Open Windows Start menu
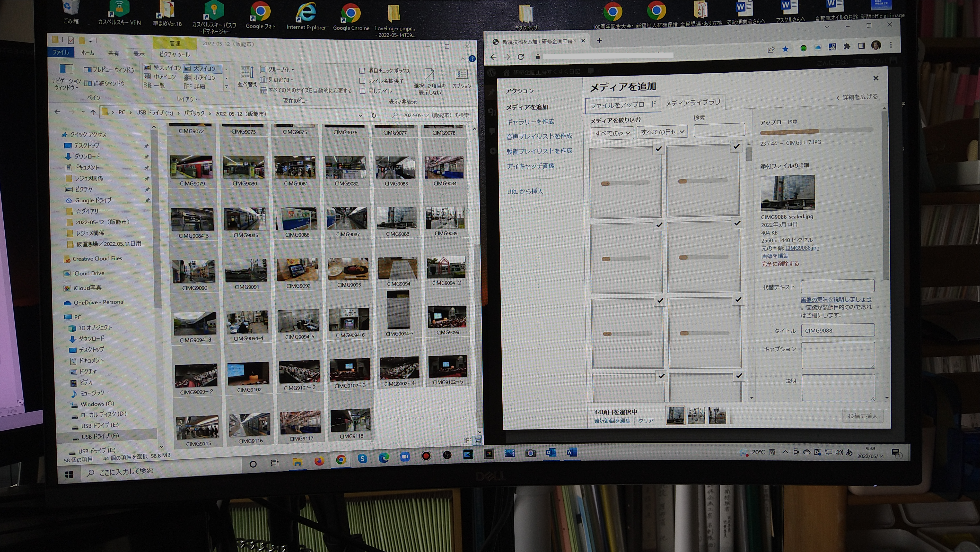The width and height of the screenshot is (980, 552). tap(69, 474)
